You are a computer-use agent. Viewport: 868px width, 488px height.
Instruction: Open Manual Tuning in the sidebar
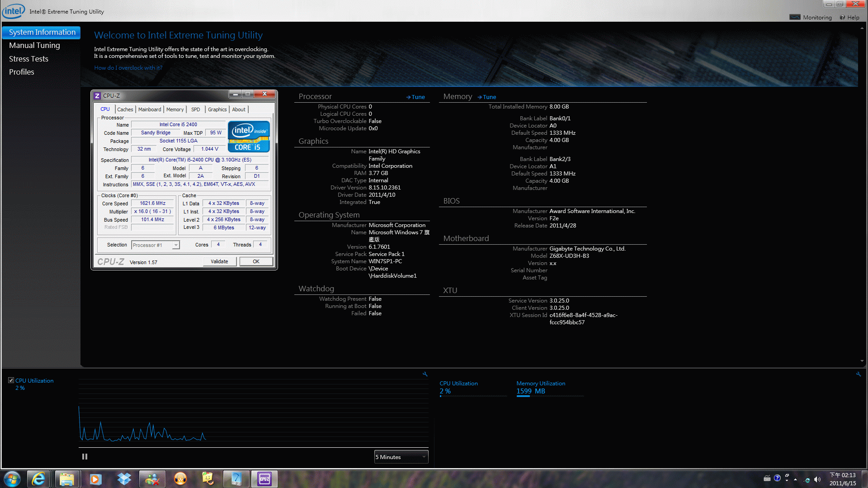click(34, 45)
